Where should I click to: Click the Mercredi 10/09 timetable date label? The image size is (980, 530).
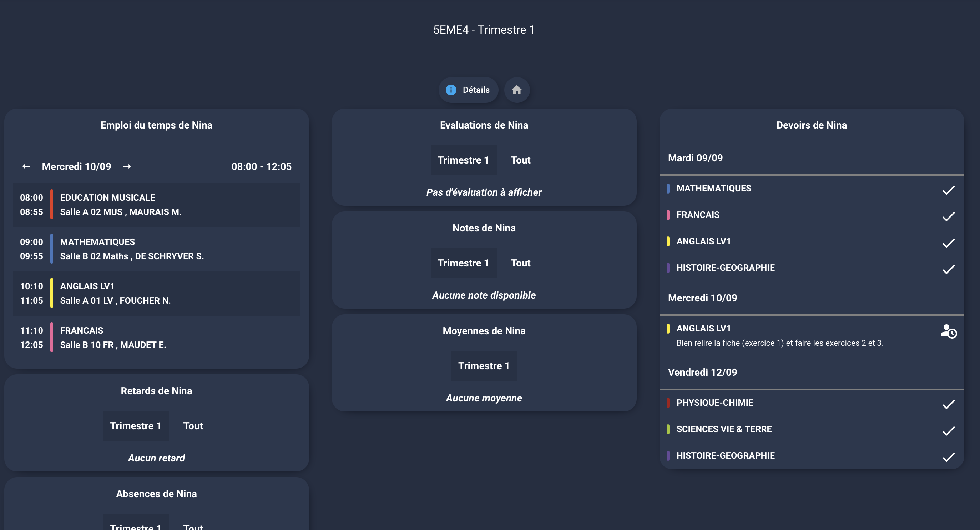click(76, 166)
